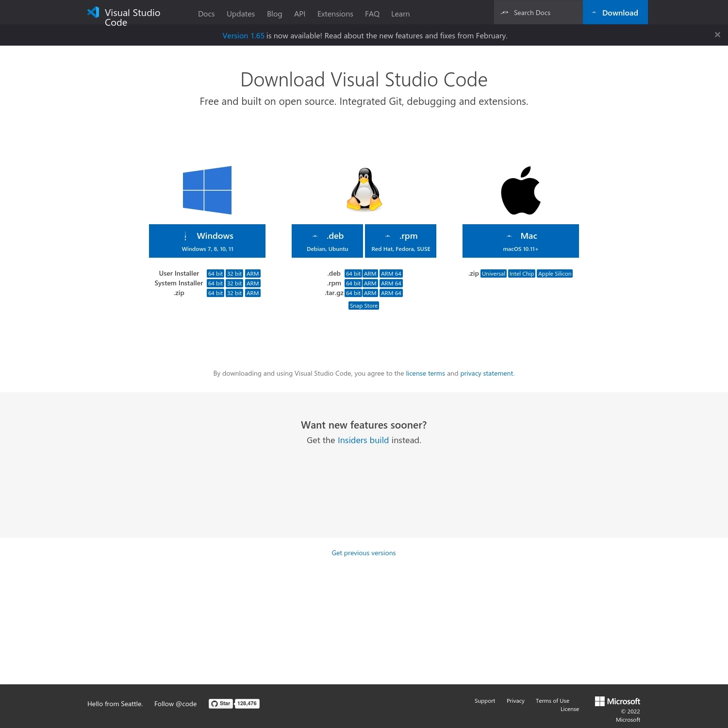
Task: Open the license terms link
Action: (x=425, y=374)
